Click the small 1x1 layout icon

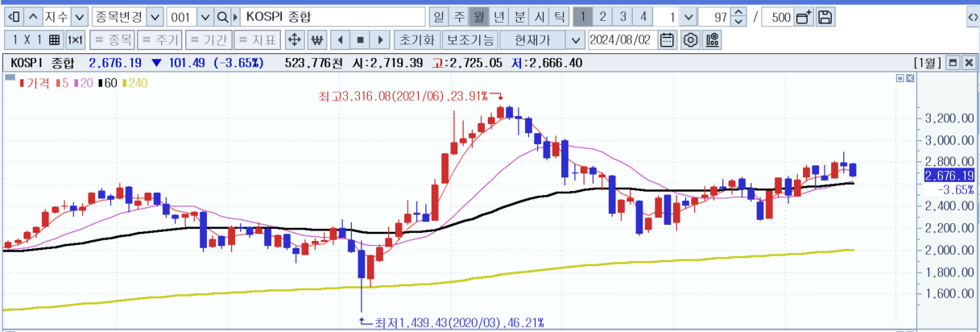click(75, 39)
